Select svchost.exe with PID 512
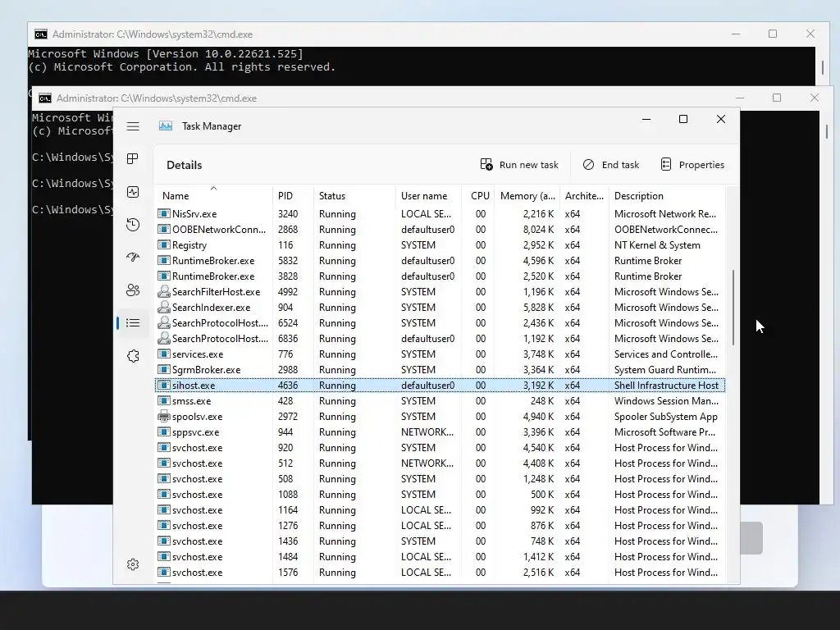 click(440, 463)
